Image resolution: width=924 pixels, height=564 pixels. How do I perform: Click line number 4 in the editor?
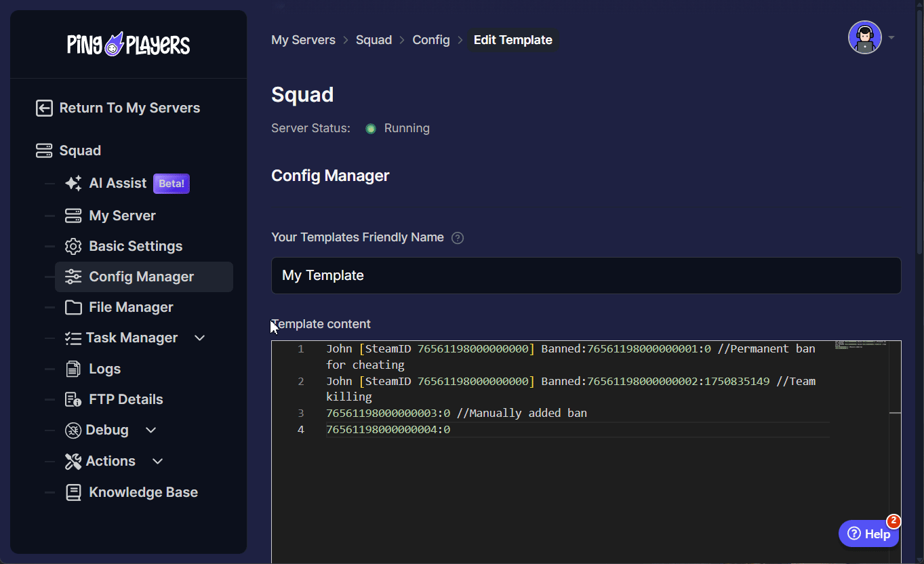pos(300,430)
